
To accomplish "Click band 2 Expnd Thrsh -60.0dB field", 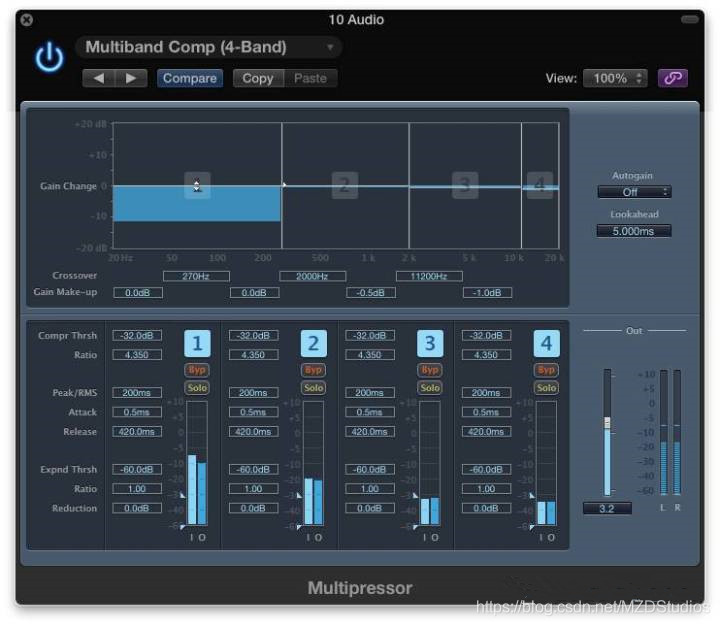I will point(253,469).
